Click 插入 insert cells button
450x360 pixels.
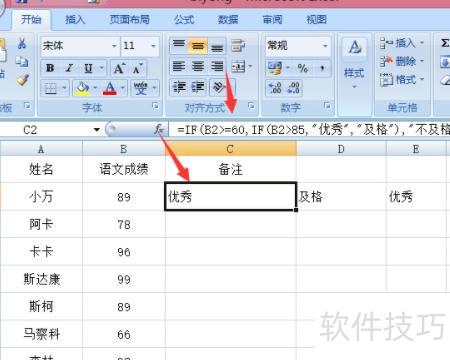[x=402, y=43]
